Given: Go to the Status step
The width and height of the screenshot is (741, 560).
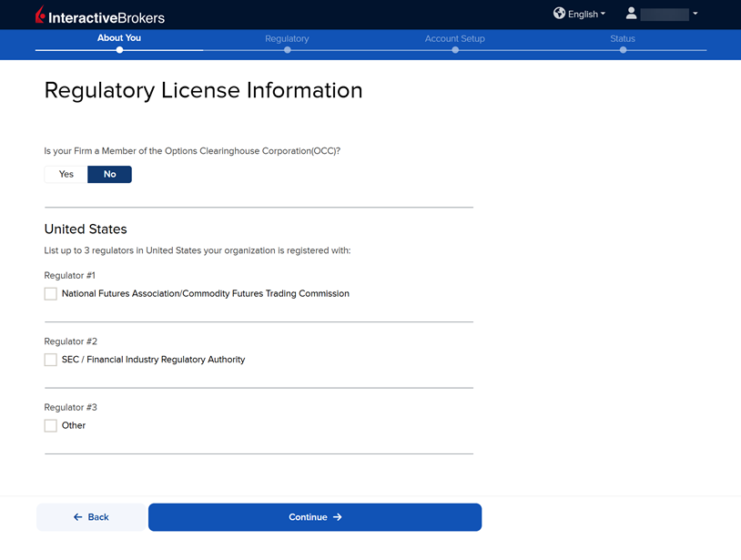Looking at the screenshot, I should click(623, 39).
